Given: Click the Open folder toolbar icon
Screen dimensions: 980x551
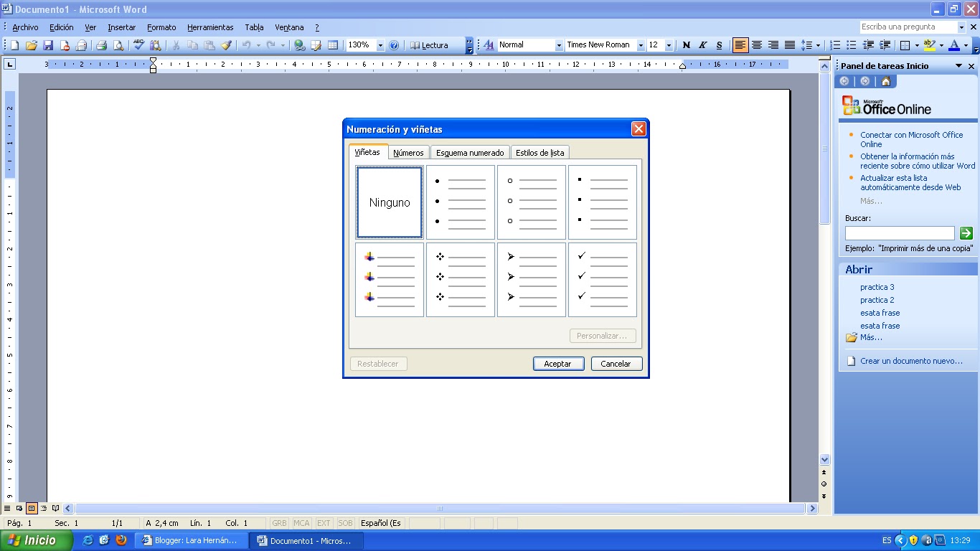Looking at the screenshot, I should pos(32,45).
